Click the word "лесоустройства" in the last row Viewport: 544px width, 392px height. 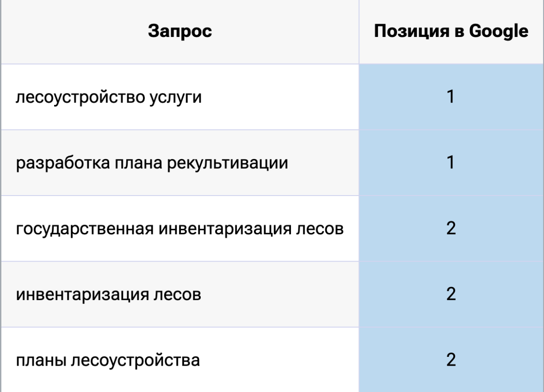(134, 360)
